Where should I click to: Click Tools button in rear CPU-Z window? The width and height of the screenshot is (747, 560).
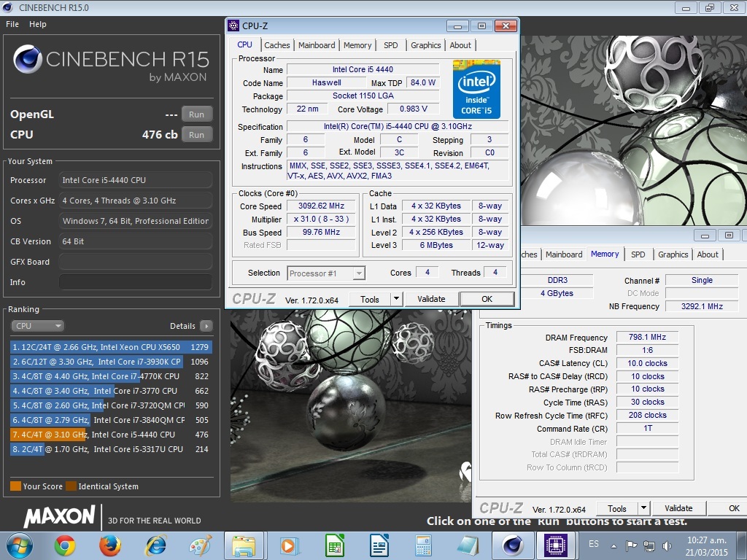(x=617, y=508)
